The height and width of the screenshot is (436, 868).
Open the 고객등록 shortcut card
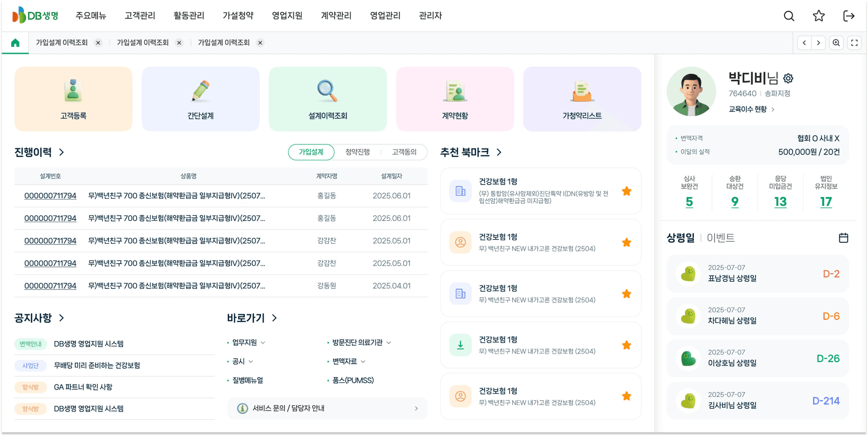(73, 99)
